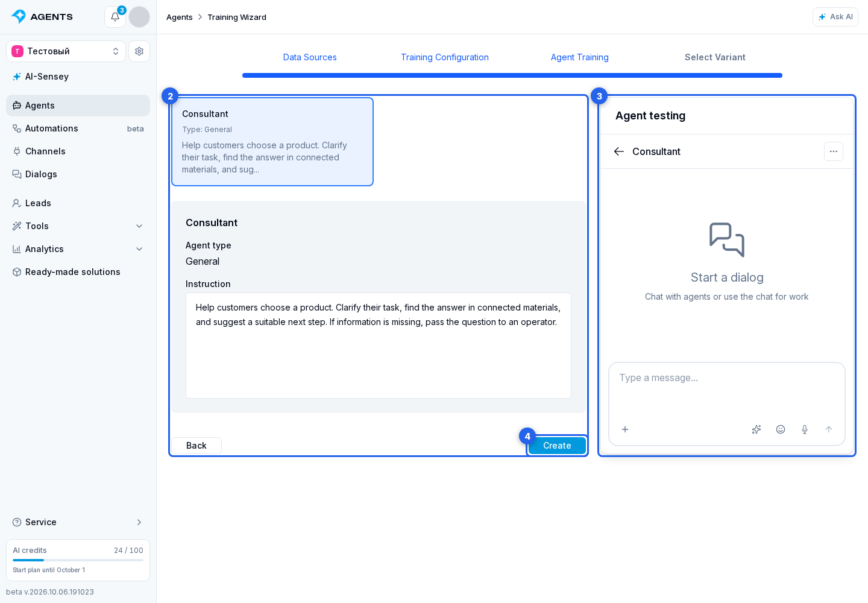Click the Back button
This screenshot has height=603, width=868.
(x=197, y=446)
